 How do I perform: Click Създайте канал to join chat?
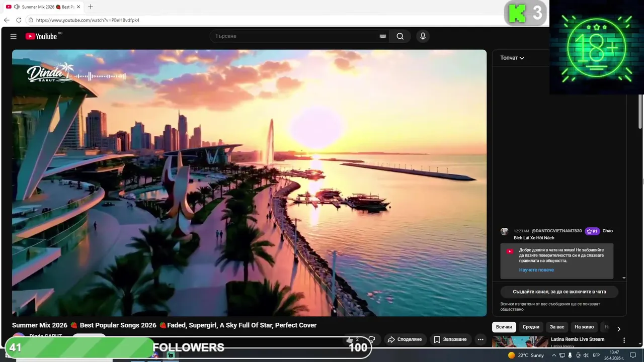click(559, 292)
